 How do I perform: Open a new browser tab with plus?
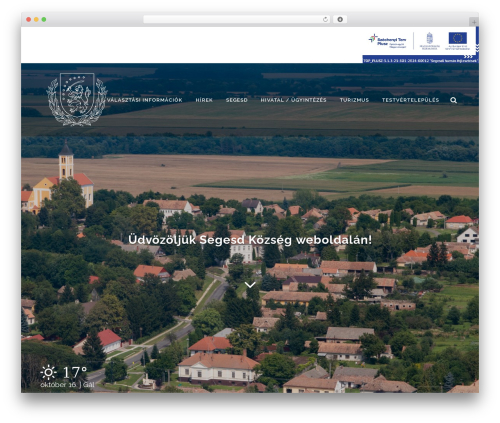tap(474, 22)
